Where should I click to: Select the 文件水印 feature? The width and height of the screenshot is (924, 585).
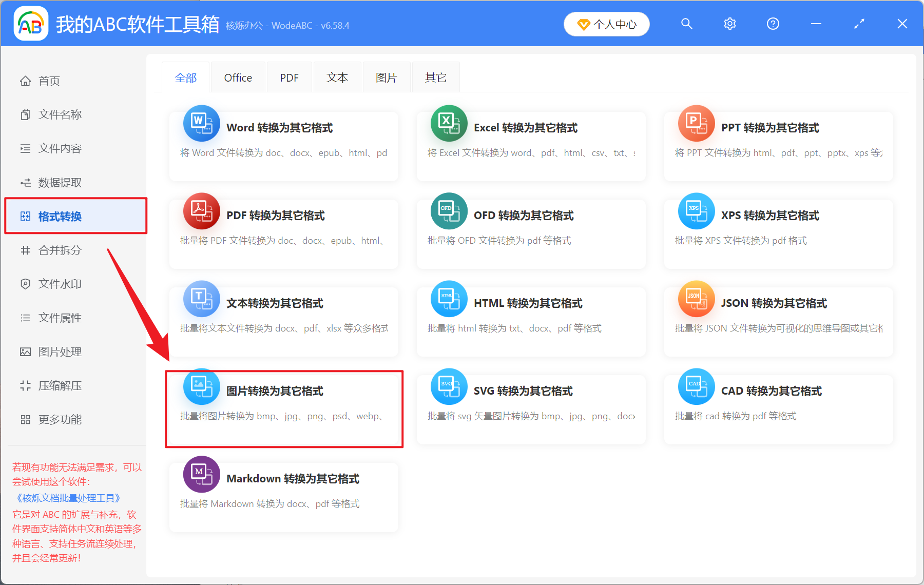coord(59,284)
